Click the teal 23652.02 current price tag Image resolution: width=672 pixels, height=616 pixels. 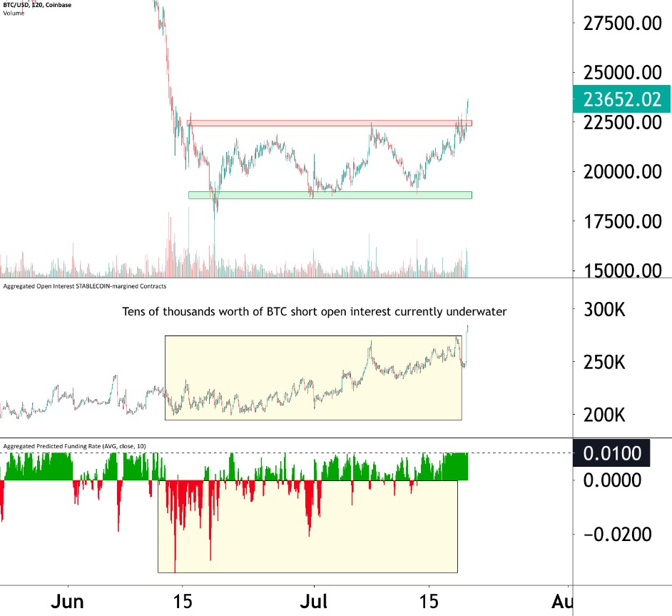tap(621, 99)
